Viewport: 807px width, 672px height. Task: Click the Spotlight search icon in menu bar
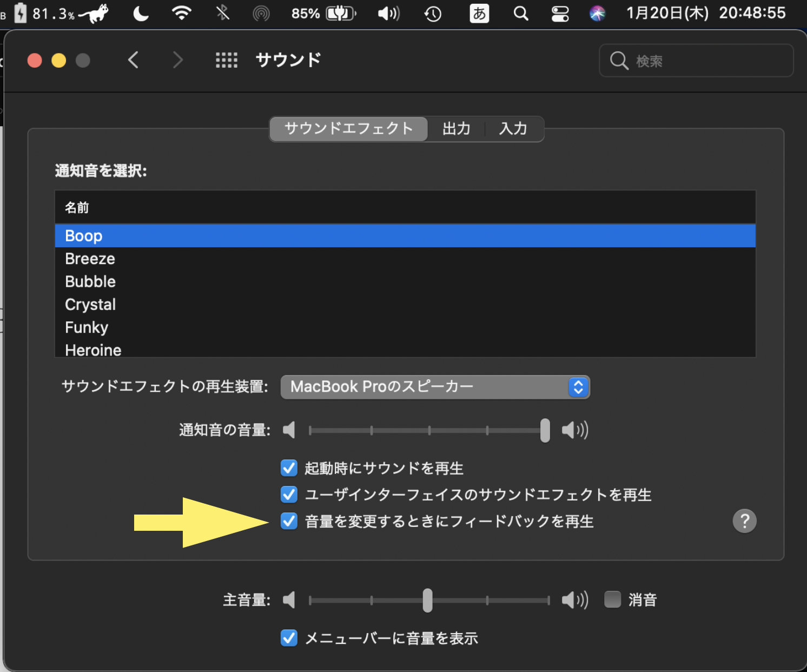point(520,14)
